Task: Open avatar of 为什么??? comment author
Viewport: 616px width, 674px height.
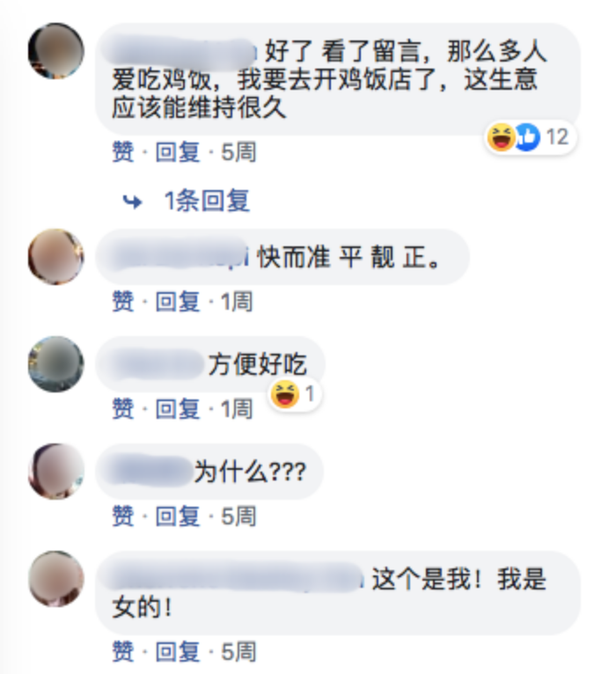Action: (56, 471)
